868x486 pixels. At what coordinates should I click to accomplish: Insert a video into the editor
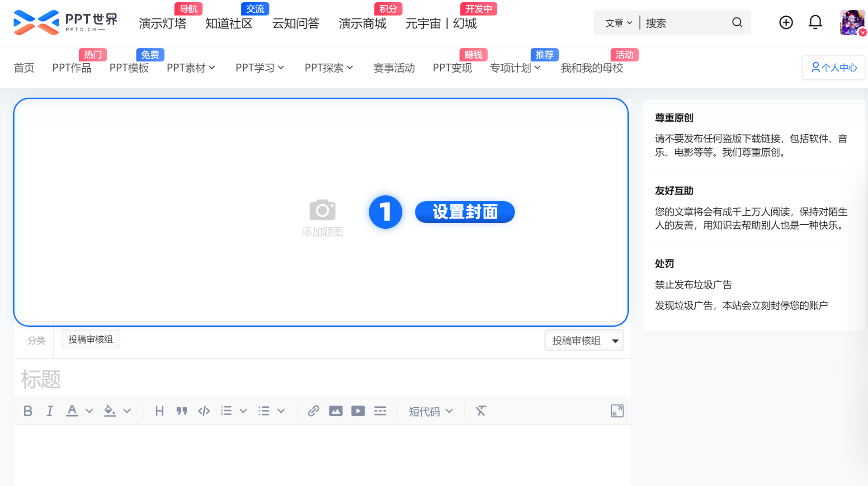(358, 411)
